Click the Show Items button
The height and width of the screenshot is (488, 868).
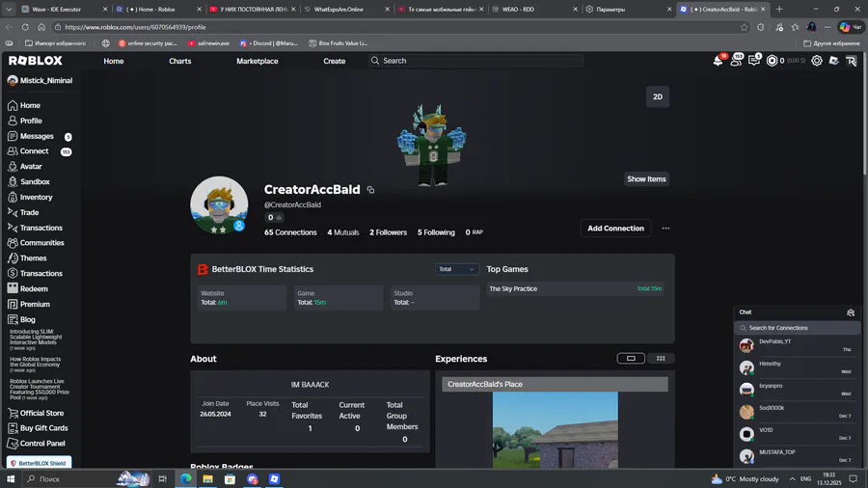tap(646, 179)
